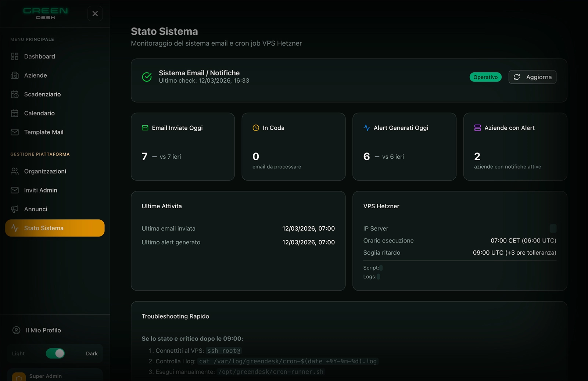This screenshot has height=381, width=588.
Task: Click the Operativo status badge
Action: [x=485, y=77]
